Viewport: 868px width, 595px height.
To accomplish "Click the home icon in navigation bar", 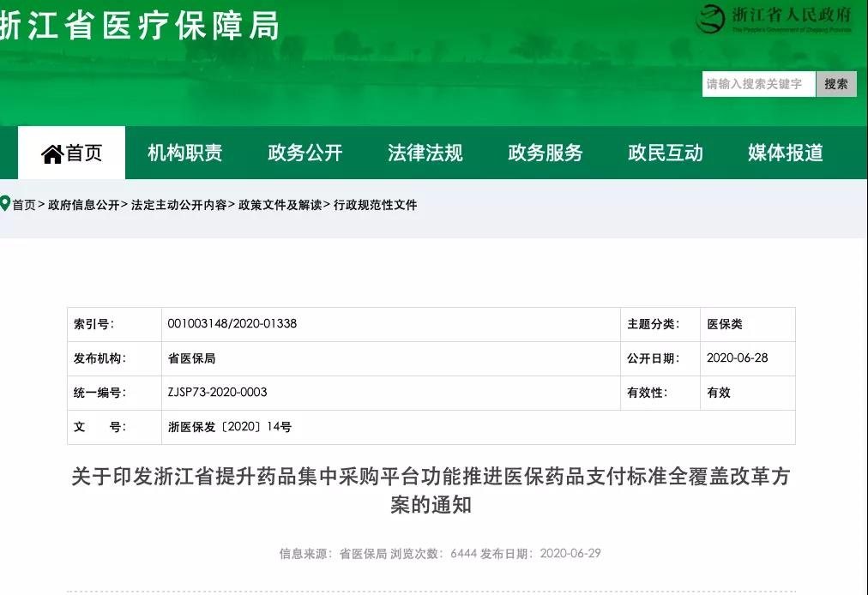I will pyautogui.click(x=52, y=153).
